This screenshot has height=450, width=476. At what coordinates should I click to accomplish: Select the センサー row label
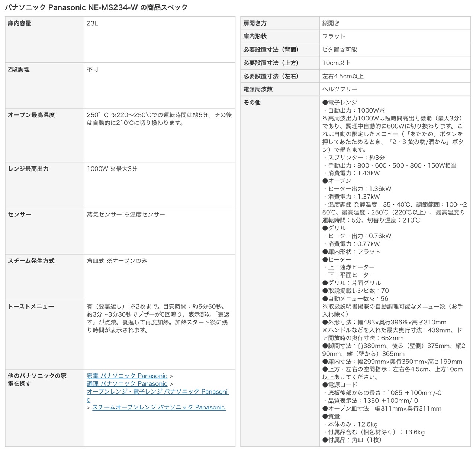[x=20, y=214]
